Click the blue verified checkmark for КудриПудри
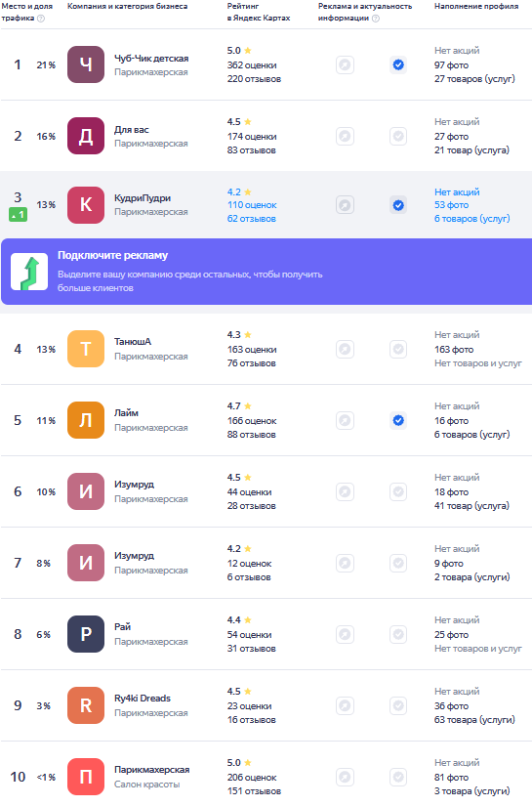Viewport: 532px width, 806px height. (398, 205)
